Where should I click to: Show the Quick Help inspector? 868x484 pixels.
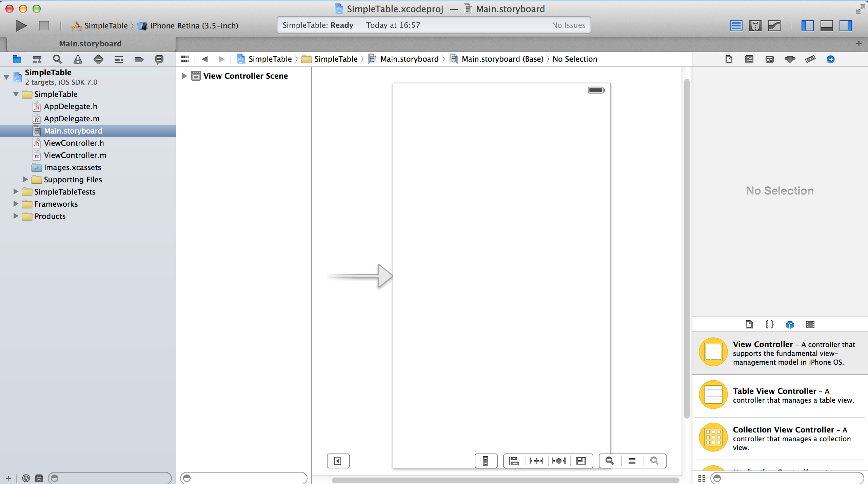pyautogui.click(x=749, y=59)
